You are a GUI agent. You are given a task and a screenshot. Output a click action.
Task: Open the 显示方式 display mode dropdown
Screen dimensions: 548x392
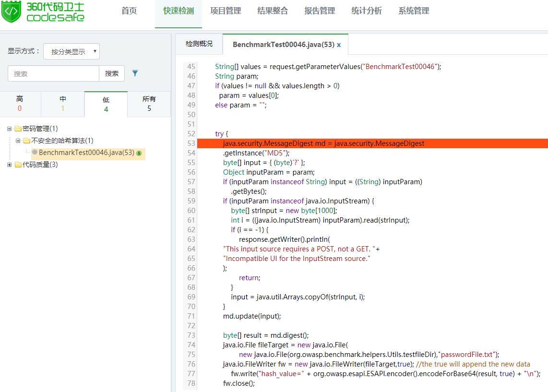coord(71,51)
